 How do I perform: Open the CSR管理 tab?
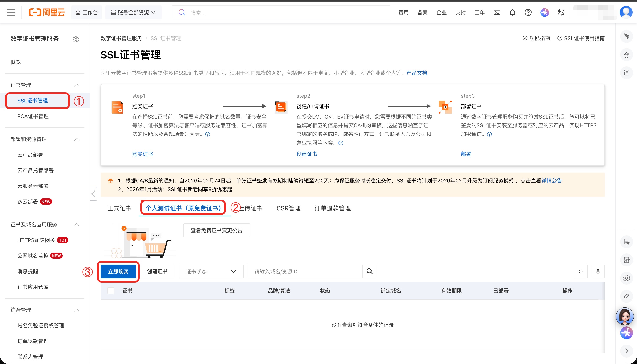(x=288, y=208)
